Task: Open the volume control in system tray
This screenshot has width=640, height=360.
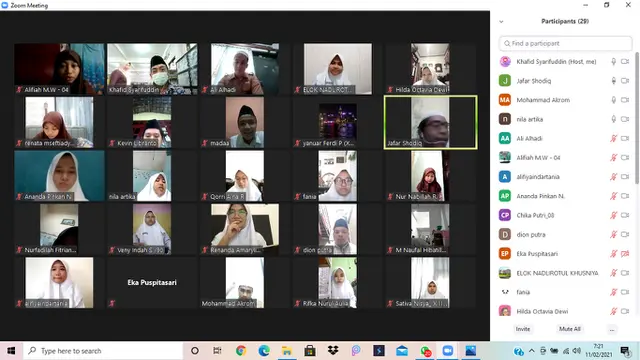Action: click(x=576, y=351)
